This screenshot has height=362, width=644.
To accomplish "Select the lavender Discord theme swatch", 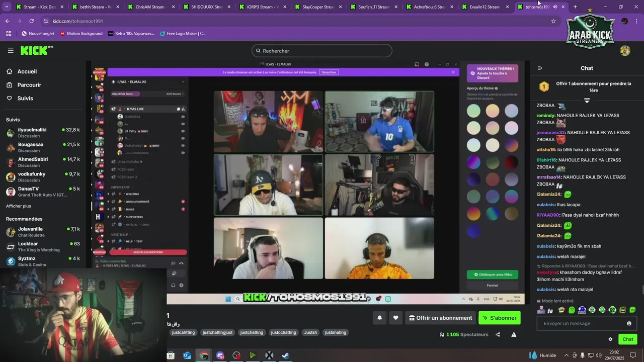I will 511,111.
